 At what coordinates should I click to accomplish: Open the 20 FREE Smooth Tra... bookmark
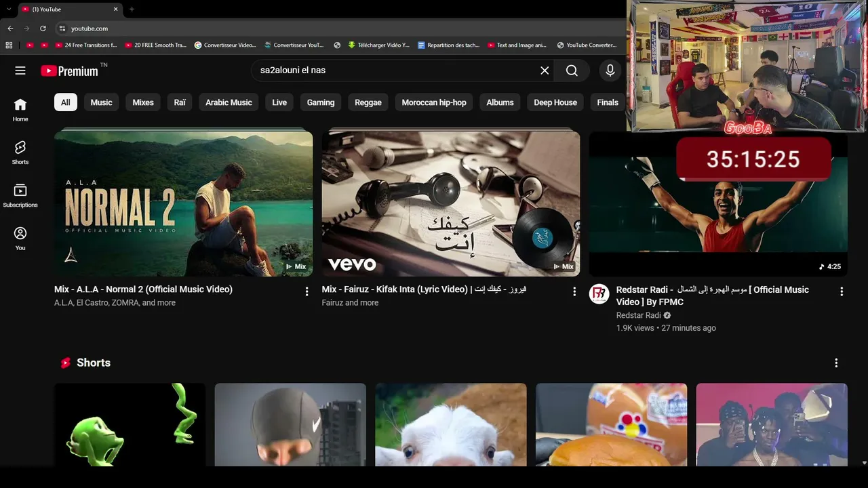coord(155,45)
